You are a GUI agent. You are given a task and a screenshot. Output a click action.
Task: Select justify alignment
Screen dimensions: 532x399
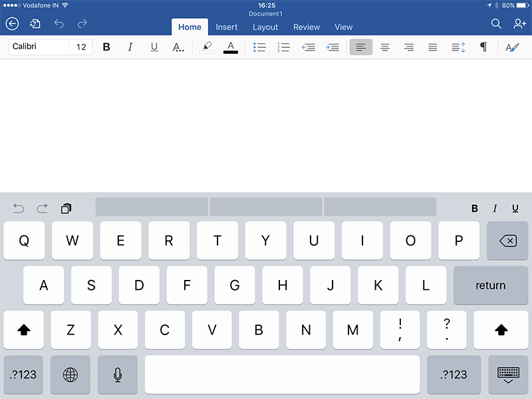[433, 47]
